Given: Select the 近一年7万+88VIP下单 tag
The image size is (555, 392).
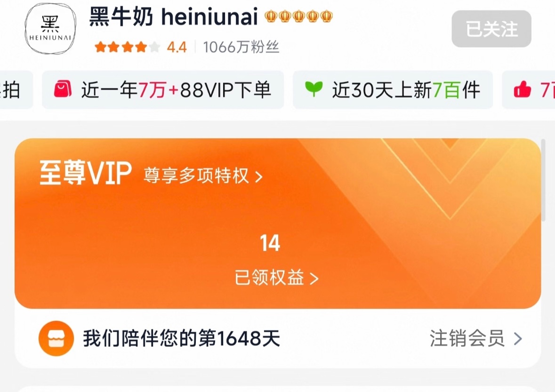Looking at the screenshot, I should coord(163,89).
